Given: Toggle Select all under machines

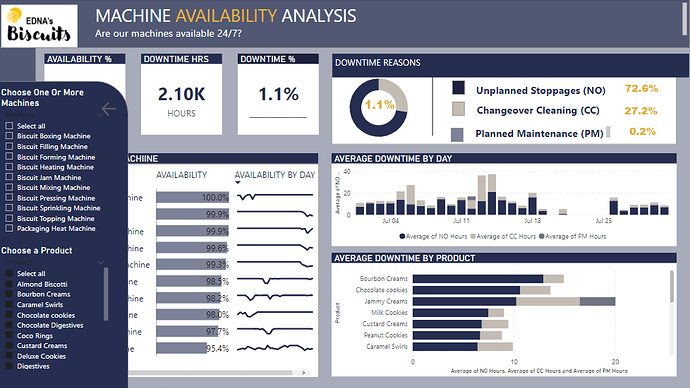Looking at the screenshot, I should click(x=9, y=126).
